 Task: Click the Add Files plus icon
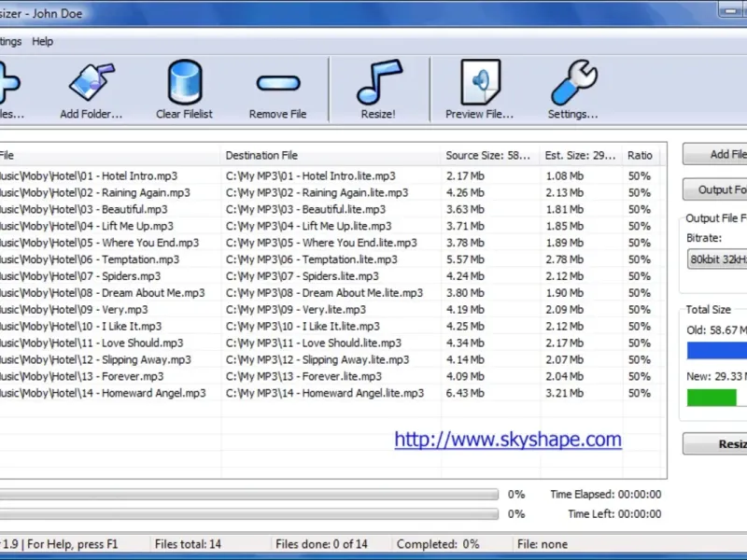(x=8, y=83)
